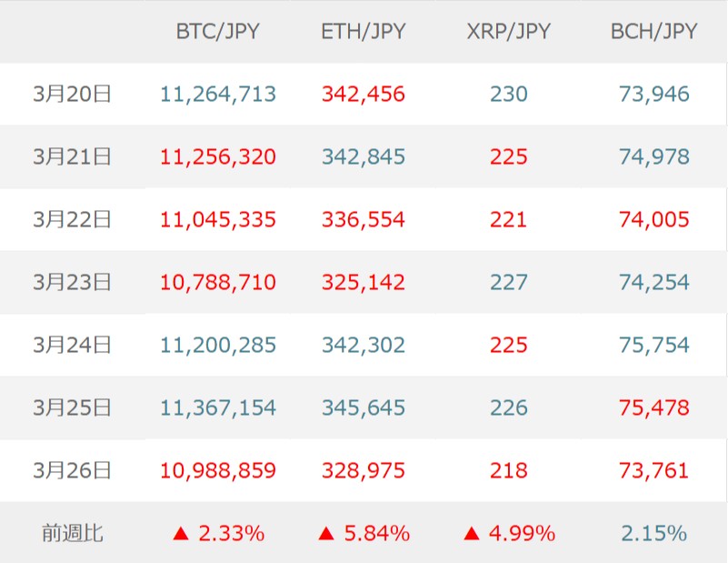Click the BTC price 11,367,154
This screenshot has width=728, height=563.
click(218, 407)
